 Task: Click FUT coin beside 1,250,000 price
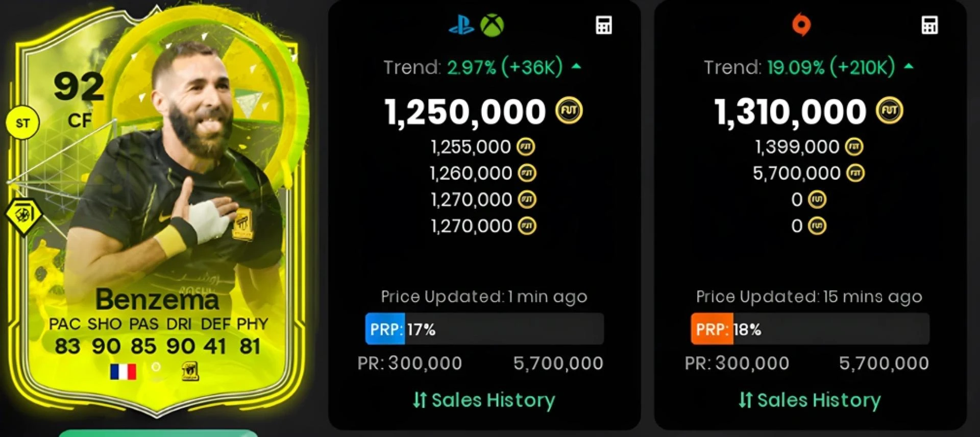click(x=569, y=111)
